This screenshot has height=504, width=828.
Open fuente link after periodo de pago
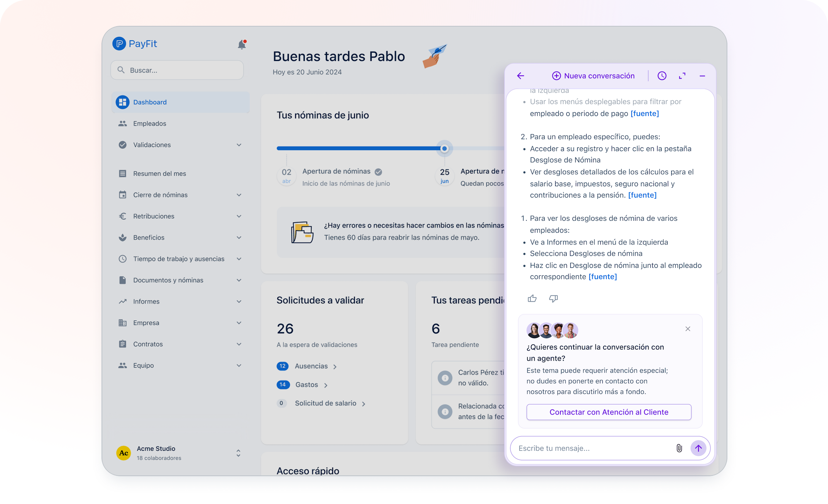point(645,114)
